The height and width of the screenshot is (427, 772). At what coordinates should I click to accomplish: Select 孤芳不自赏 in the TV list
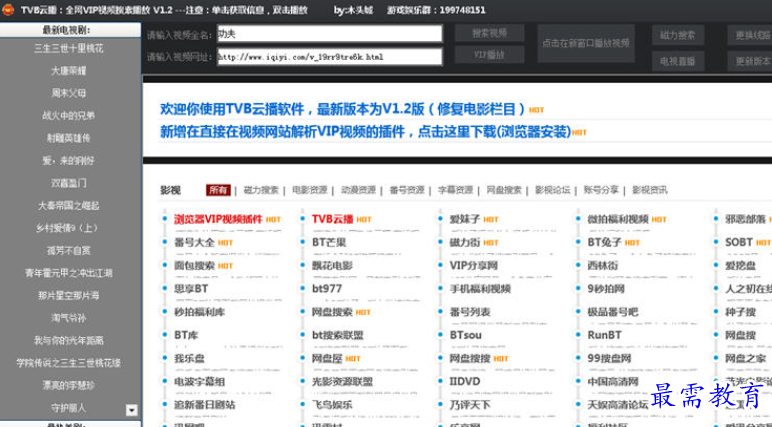point(69,251)
